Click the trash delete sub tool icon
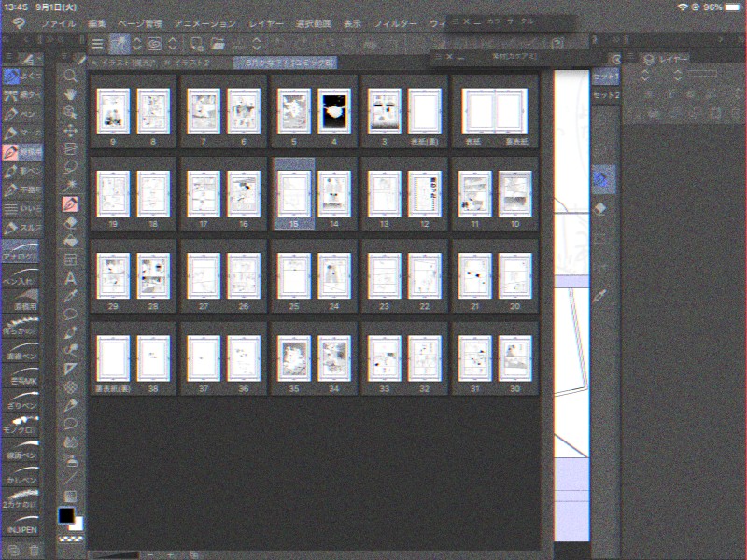Screen dimensions: 747x560 pos(34,551)
